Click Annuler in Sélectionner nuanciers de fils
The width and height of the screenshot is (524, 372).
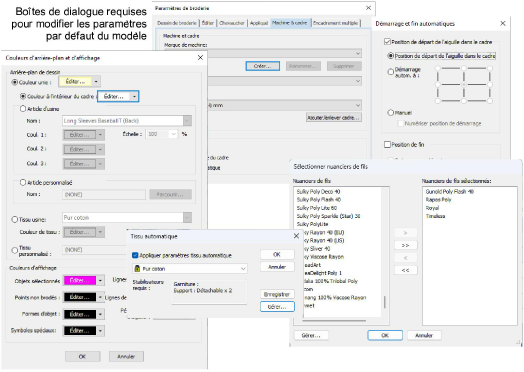424,335
